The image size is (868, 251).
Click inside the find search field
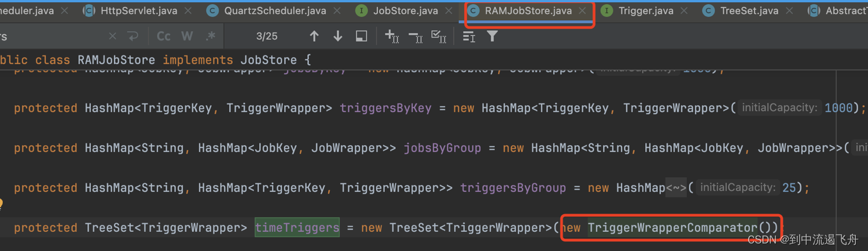(55, 36)
